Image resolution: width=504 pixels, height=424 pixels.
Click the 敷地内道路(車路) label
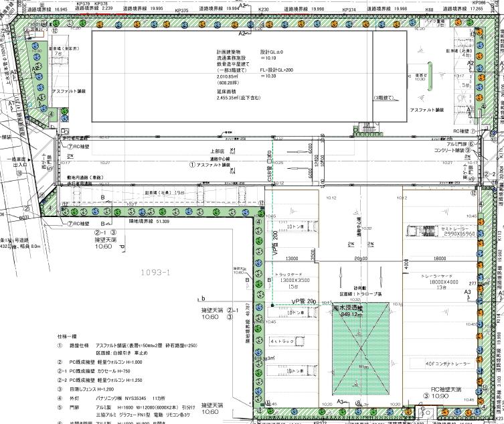click(x=85, y=178)
